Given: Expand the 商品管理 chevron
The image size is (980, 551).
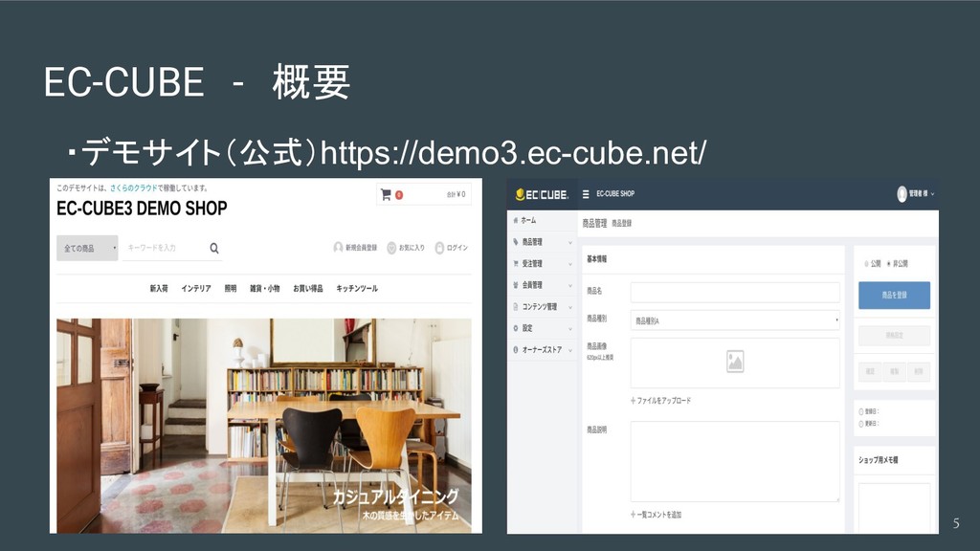Looking at the screenshot, I should (570, 242).
